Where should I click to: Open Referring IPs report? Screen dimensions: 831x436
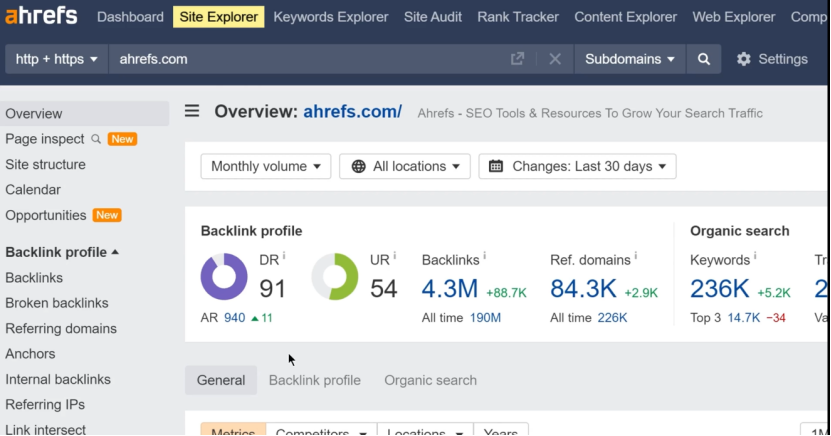pyautogui.click(x=45, y=404)
